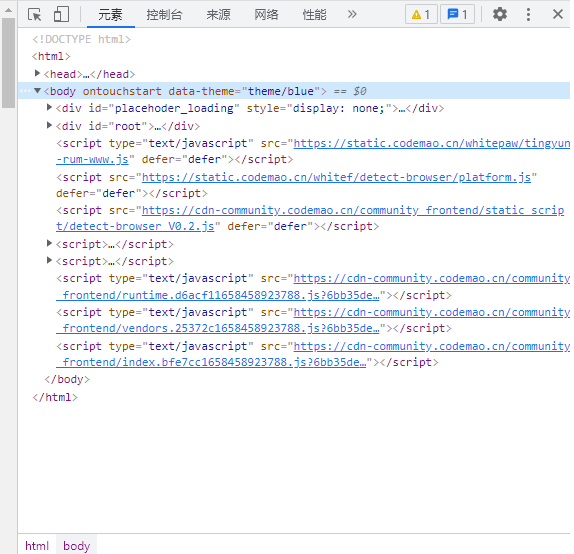Open the 性能 tab
The image size is (574, 554).
314,15
